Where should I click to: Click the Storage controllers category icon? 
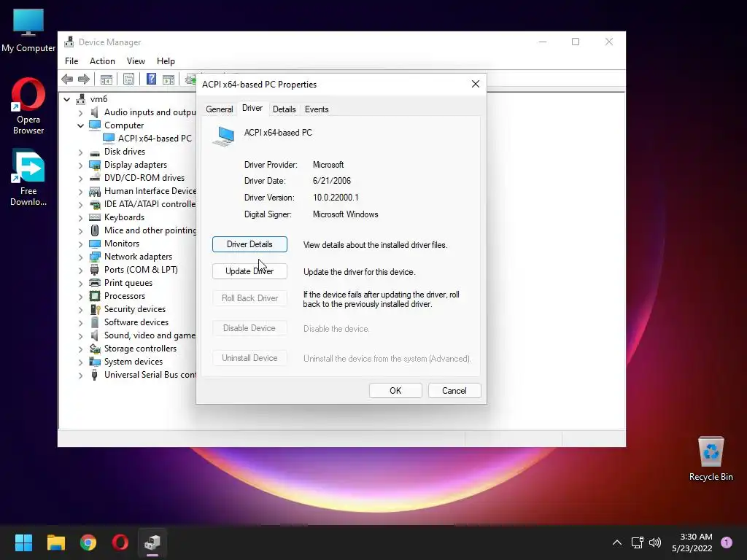95,349
